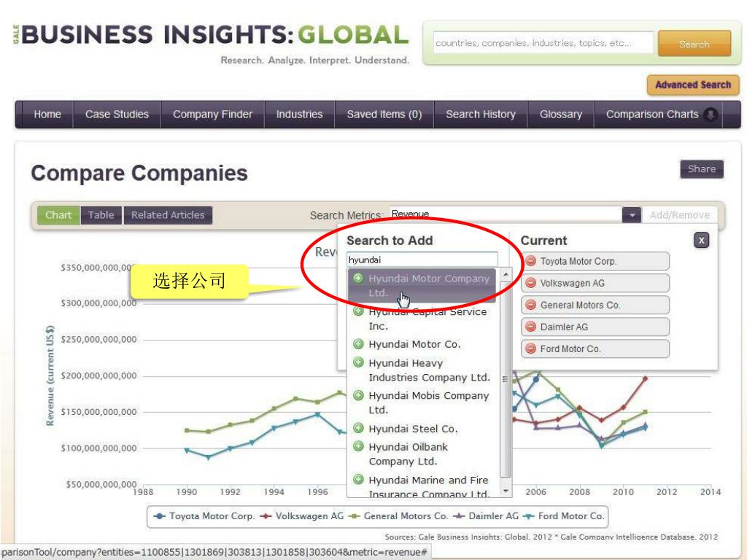Select Hyundai Mobis Company Ltd. result
This screenshot has width=747, height=560.
422,402
